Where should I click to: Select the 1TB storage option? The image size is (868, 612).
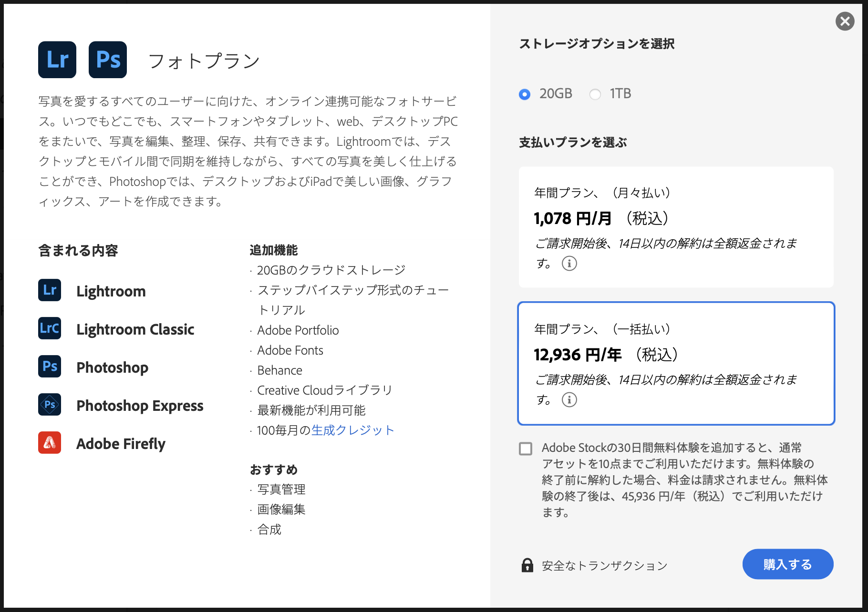(x=595, y=94)
